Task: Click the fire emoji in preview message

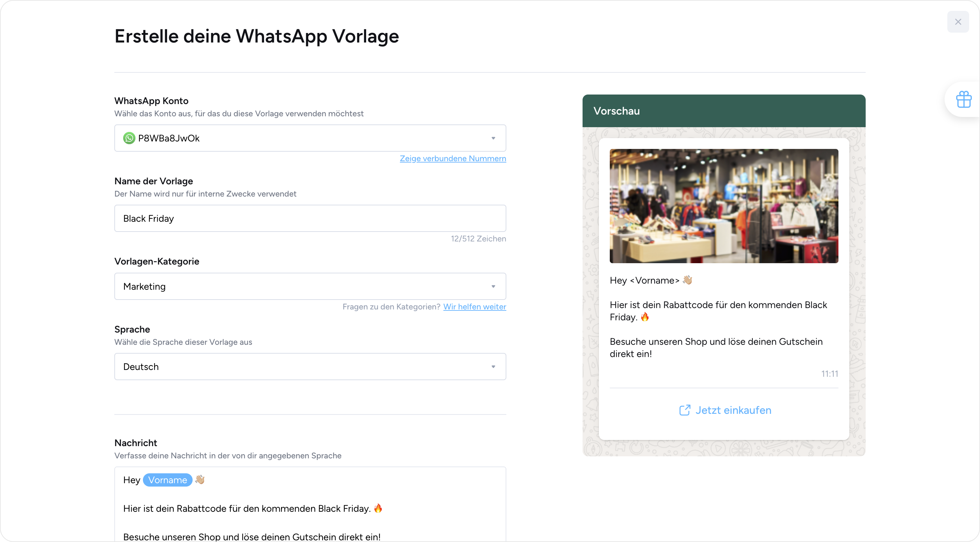Action: (x=644, y=317)
